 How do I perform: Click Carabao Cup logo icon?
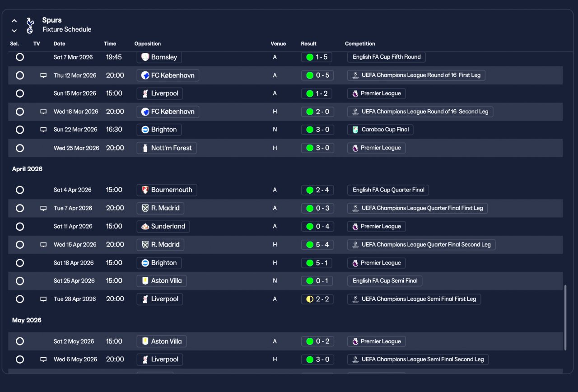(x=355, y=130)
